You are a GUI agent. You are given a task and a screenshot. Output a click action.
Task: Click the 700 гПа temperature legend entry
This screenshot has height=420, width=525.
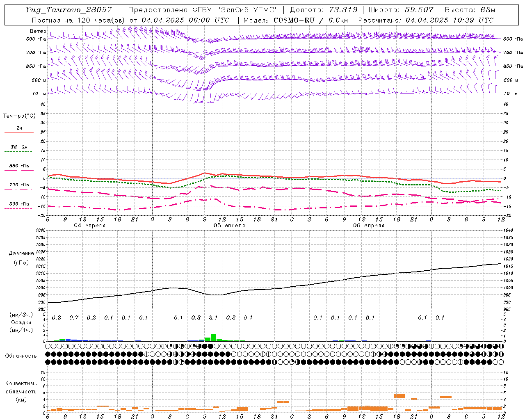(x=19, y=185)
